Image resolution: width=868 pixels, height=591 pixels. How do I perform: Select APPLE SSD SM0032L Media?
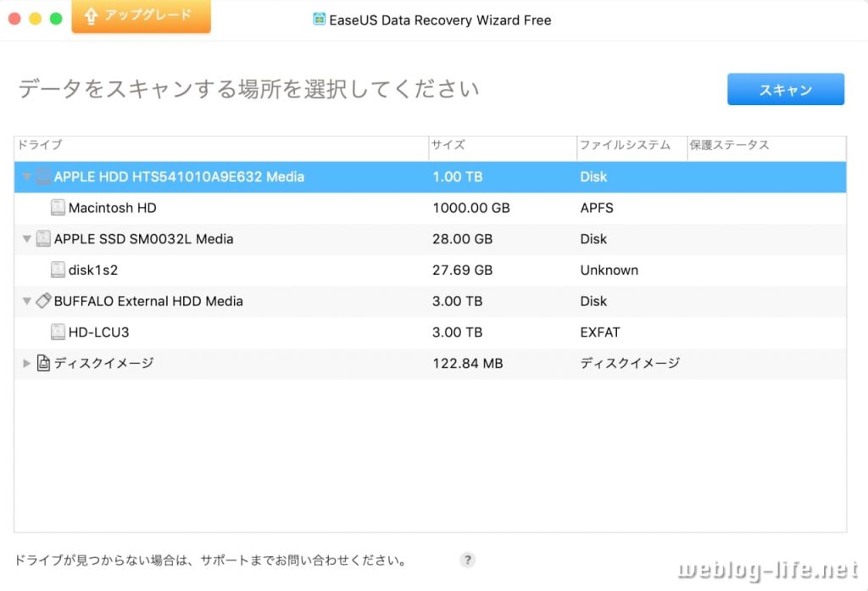click(x=143, y=239)
